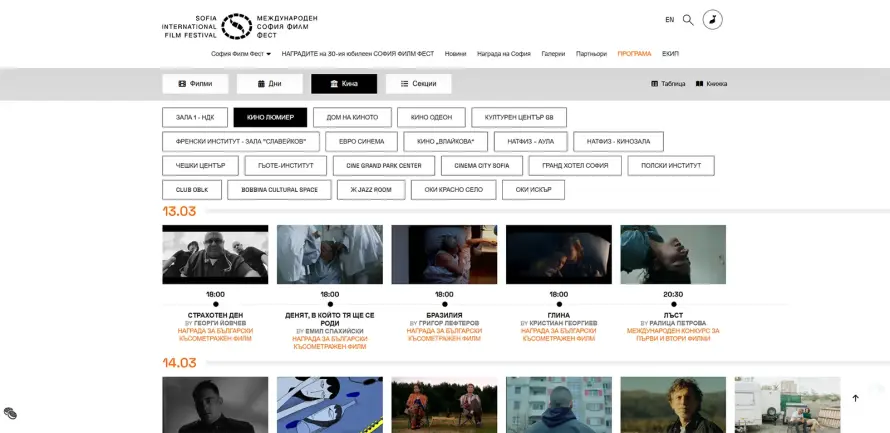Open the Галерии page
This screenshot has width=890, height=433.
[x=553, y=54]
